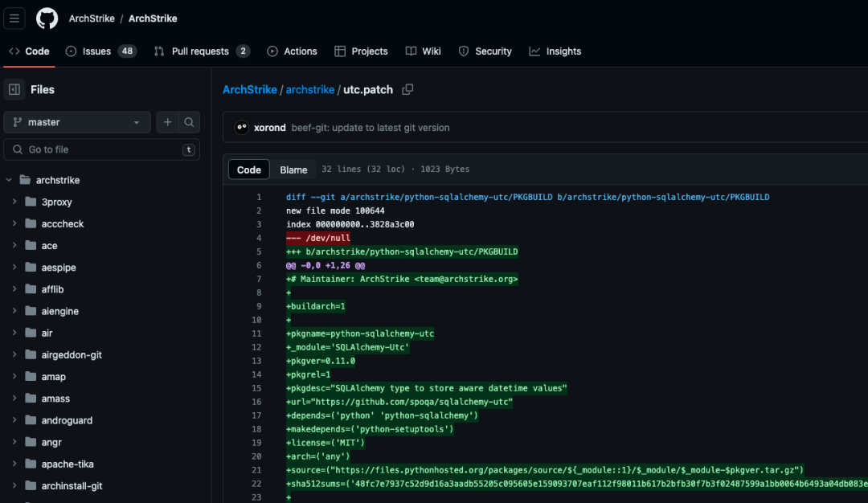Open ArchStrike organization link in header
This screenshot has height=503, width=868.
(92, 18)
